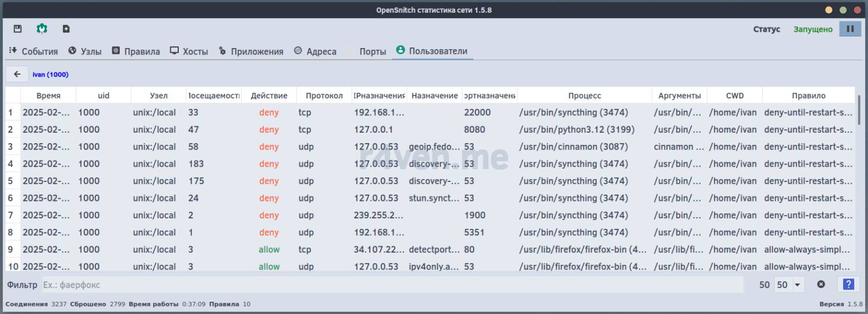Select the Правила tab
This screenshot has width=868, height=314.
pyautogui.click(x=136, y=52)
